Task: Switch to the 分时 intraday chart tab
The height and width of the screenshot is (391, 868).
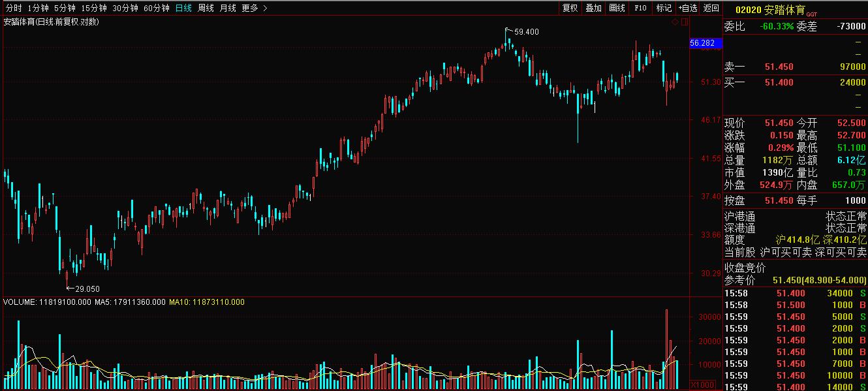Action: point(14,8)
